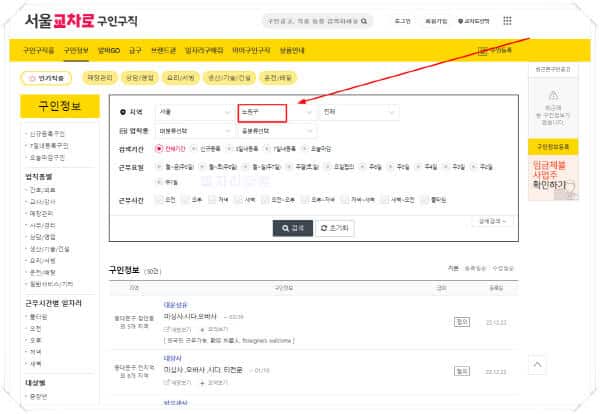Open 새벽 under the sidebar 근무시간별 일자리 list

point(36,364)
